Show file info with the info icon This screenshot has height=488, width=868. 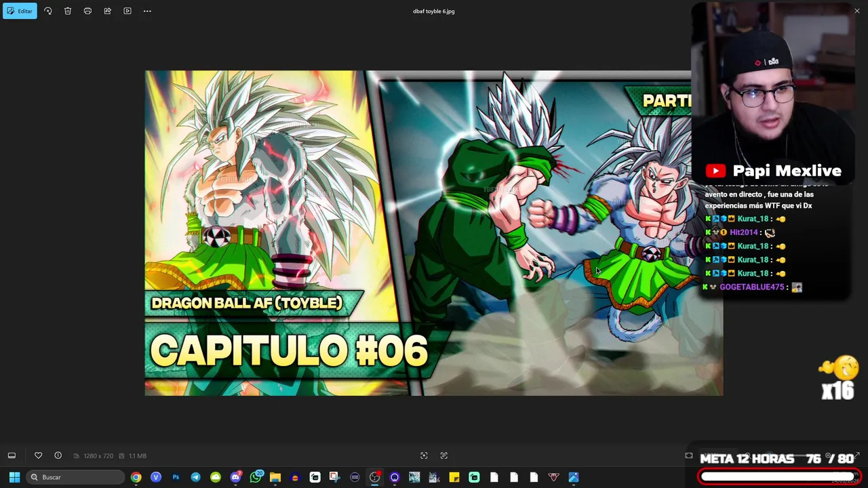click(x=58, y=455)
